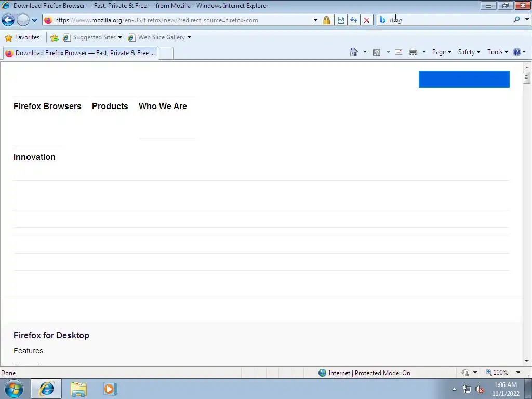Show hidden tray icons arrow
Screen dimensions: 532x399
454,390
